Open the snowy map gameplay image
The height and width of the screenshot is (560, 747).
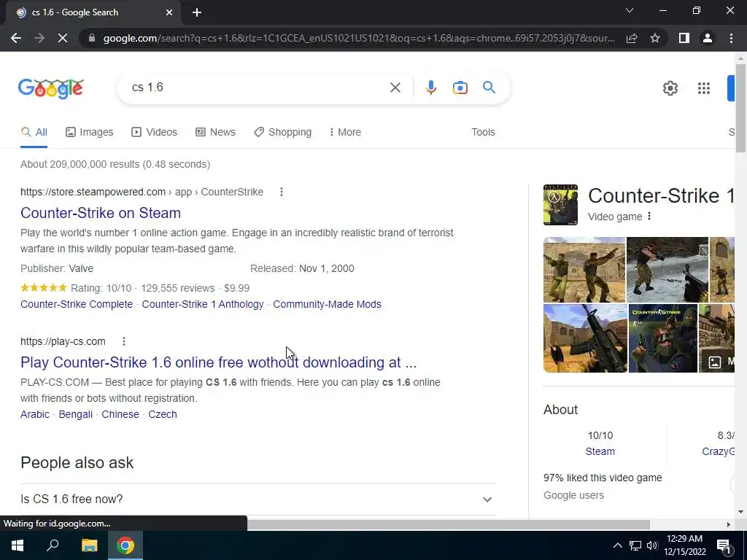(x=667, y=270)
